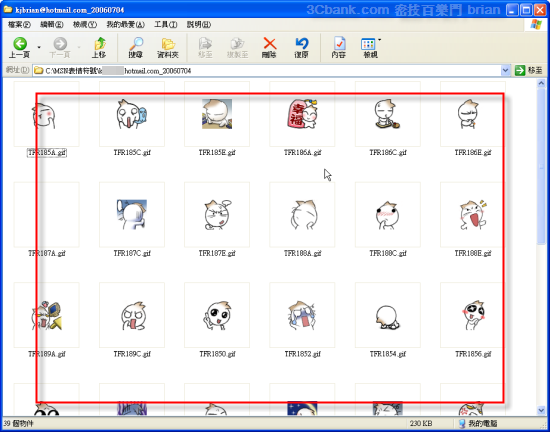Click the file name label TFR187A.gif
Screen dimensions: 550x432
pyautogui.click(x=47, y=253)
